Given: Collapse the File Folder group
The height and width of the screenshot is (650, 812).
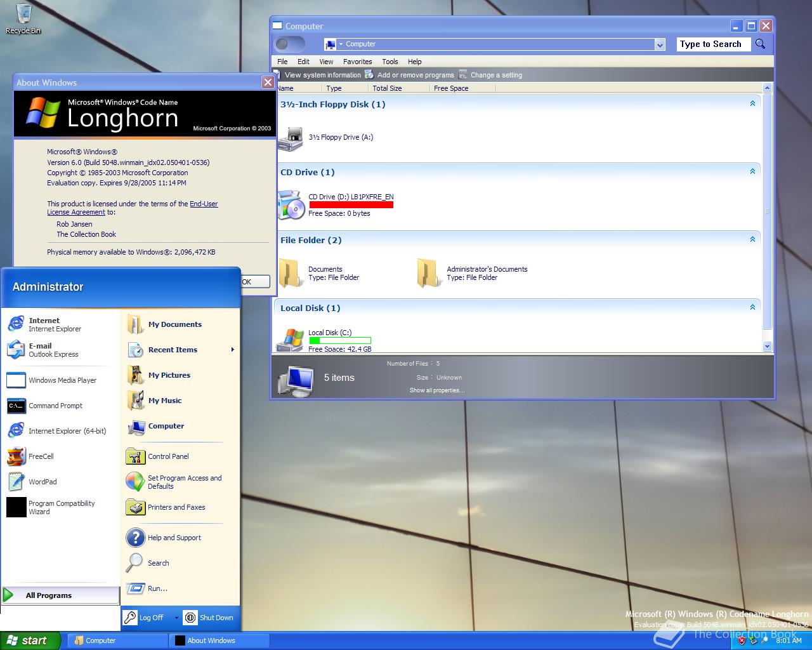Looking at the screenshot, I should (x=752, y=239).
